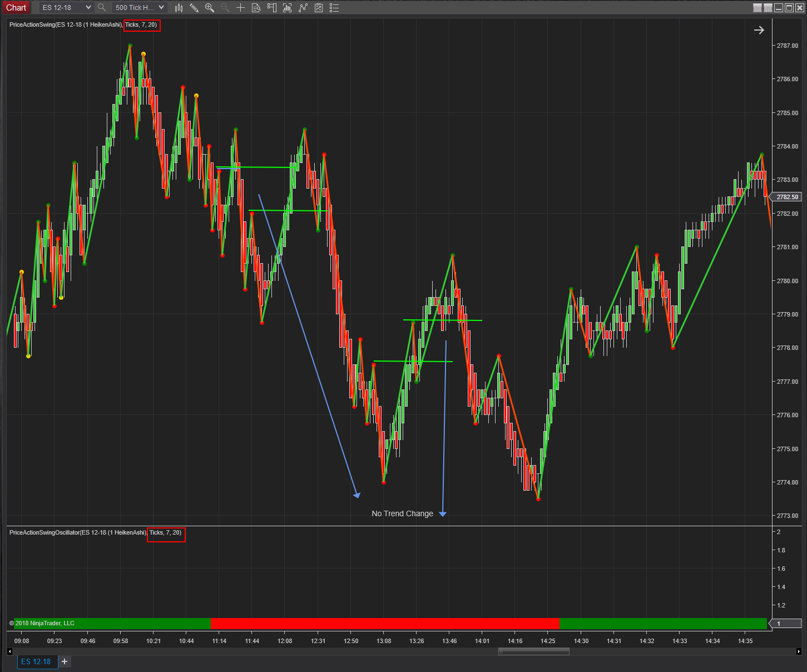This screenshot has width=807, height=672.
Task: Click the scrollbar left arrow
Action: click(x=9, y=651)
